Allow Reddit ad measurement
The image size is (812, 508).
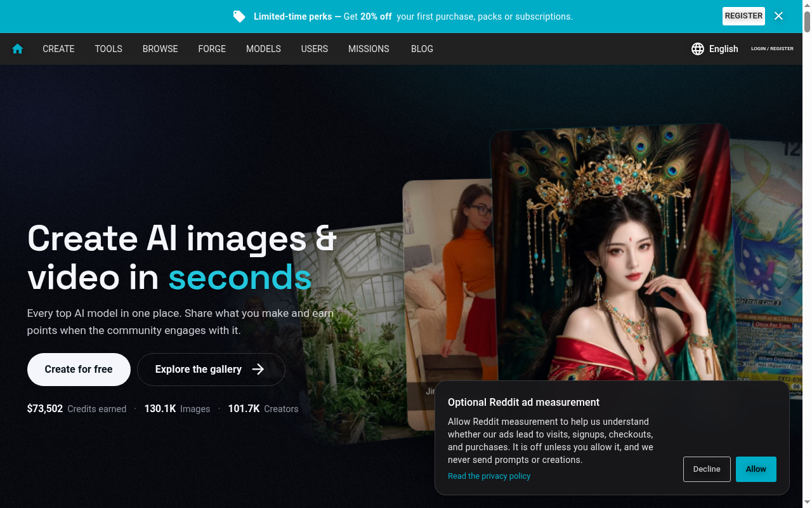click(756, 469)
